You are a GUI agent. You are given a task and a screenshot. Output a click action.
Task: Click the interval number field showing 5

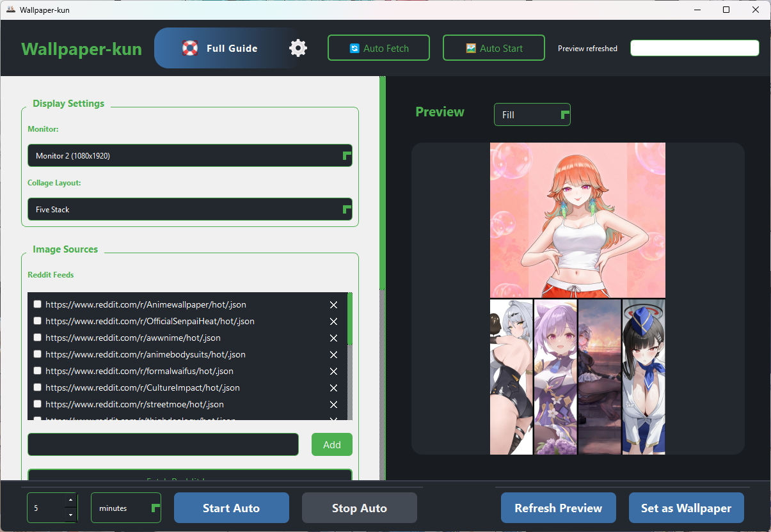click(x=46, y=508)
